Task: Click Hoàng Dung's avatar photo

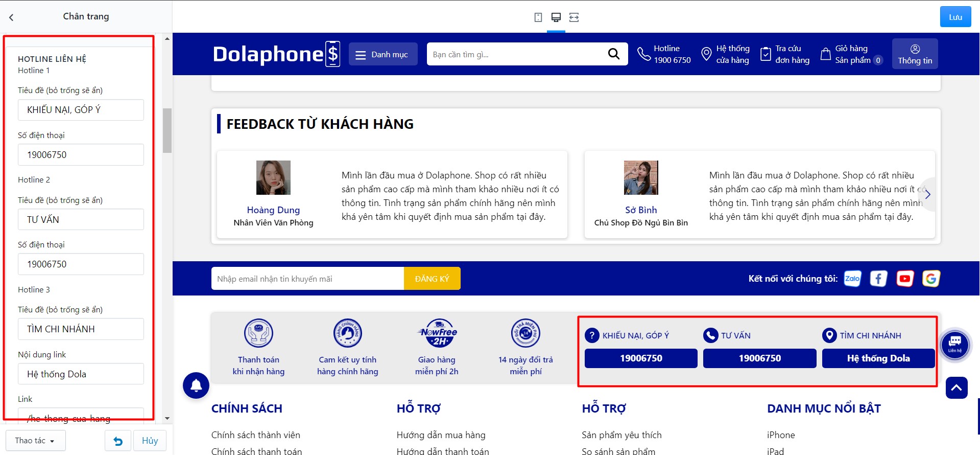Action: point(273,177)
